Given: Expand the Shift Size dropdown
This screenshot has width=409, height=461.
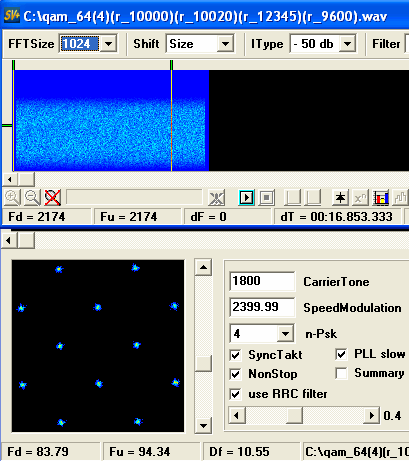Looking at the screenshot, I should (x=225, y=44).
